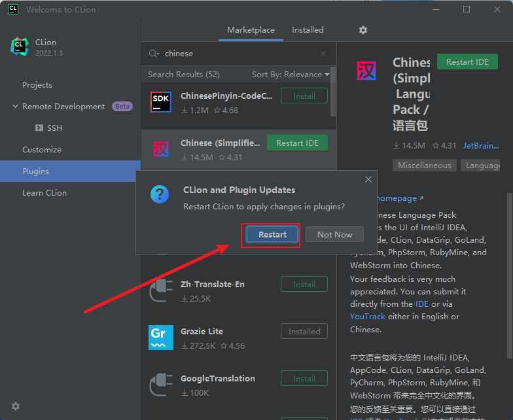Click Not Now in the updates dialog
Screen dimensions: 513x420
tap(334, 234)
